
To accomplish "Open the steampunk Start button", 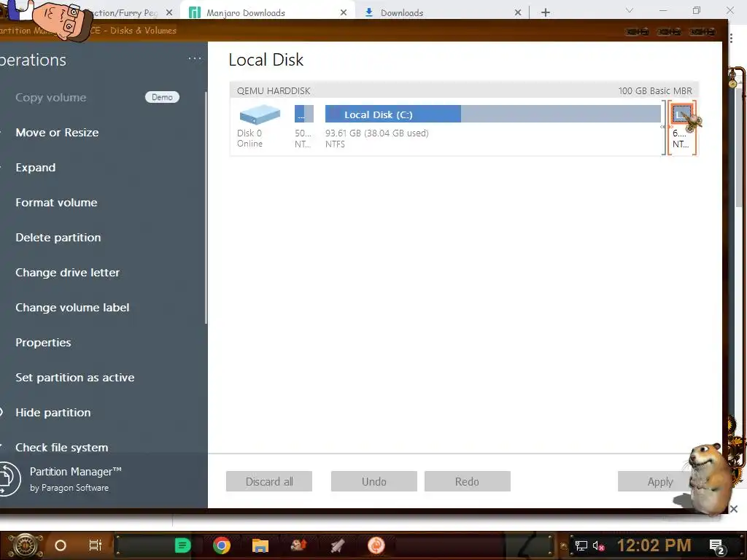I will tap(25, 545).
